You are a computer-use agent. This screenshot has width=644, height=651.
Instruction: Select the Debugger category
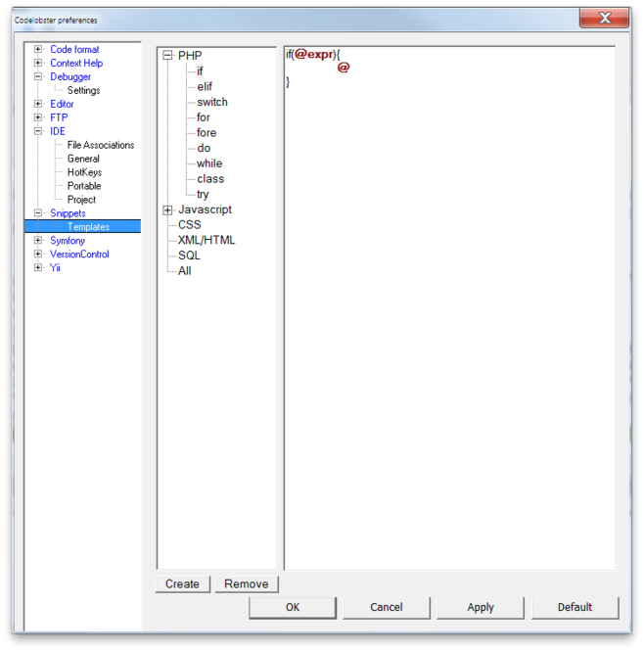70,76
